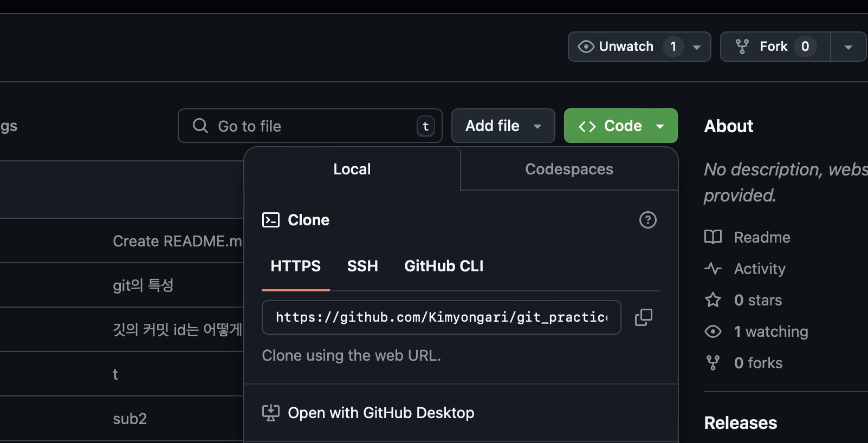Viewport: 868px width, 443px height.
Task: Click the terminal icon next to Clone
Action: [x=271, y=220]
